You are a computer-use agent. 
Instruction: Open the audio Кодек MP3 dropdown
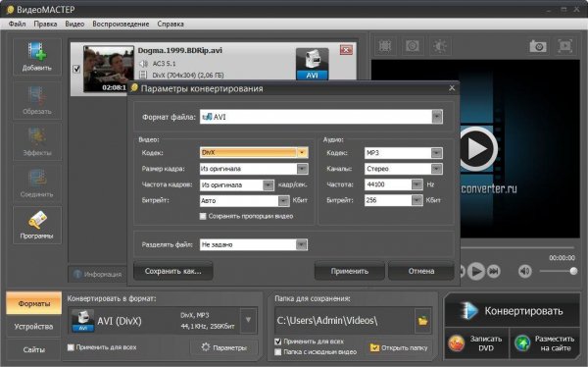pyautogui.click(x=436, y=153)
